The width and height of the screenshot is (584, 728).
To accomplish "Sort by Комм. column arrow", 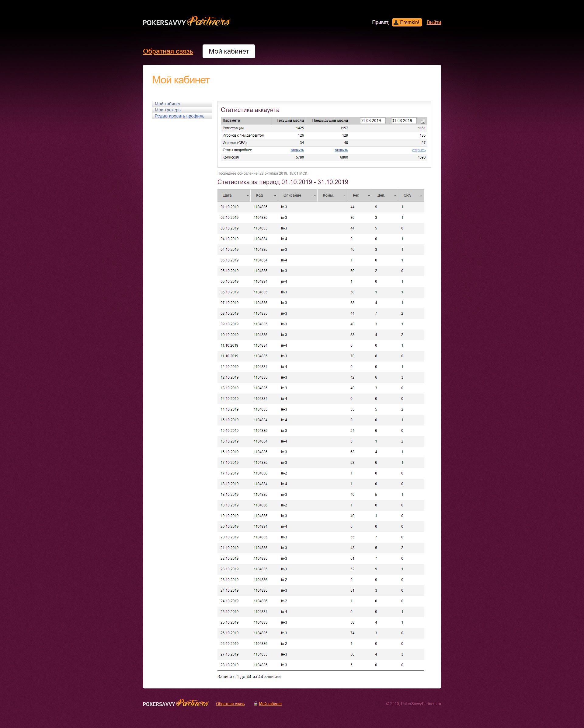I will click(x=344, y=195).
